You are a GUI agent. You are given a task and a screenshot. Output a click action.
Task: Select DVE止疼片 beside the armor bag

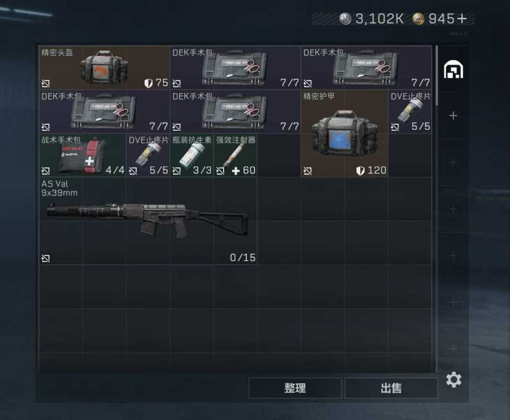pos(410,111)
